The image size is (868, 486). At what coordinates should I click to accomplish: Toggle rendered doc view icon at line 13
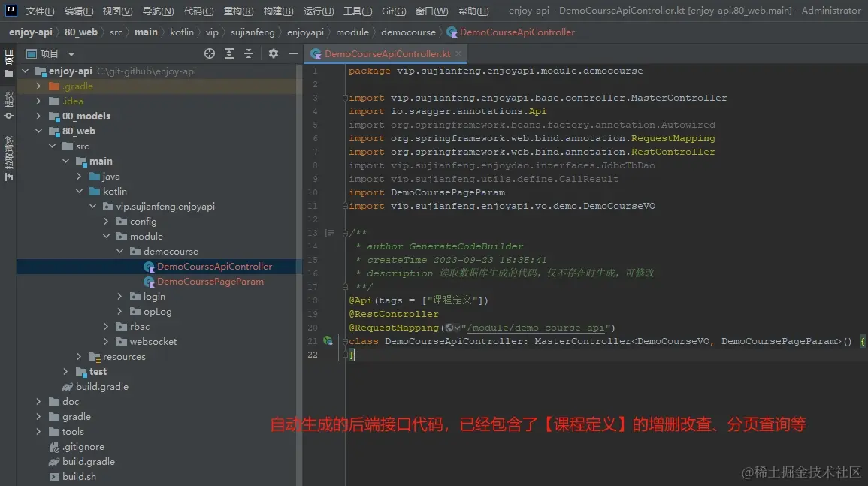pos(329,233)
